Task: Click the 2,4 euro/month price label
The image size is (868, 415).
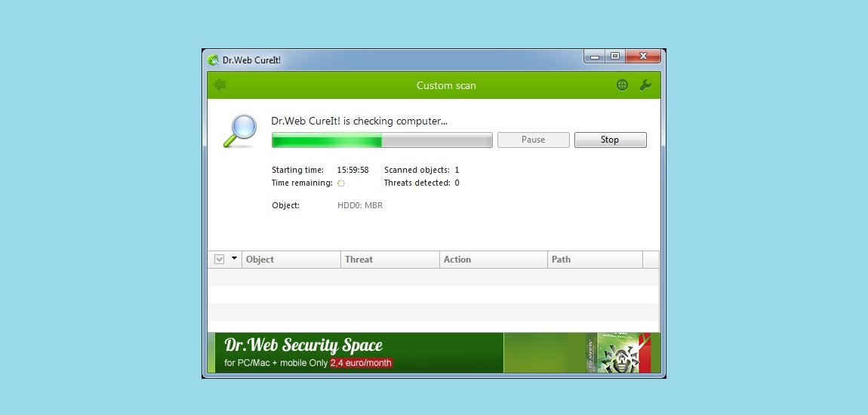Action: tap(362, 363)
